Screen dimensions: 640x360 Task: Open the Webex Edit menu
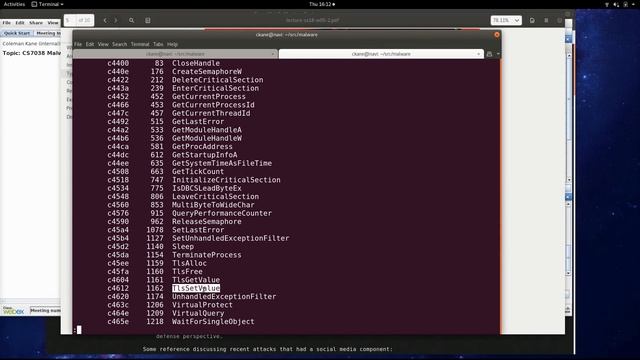pos(20,23)
